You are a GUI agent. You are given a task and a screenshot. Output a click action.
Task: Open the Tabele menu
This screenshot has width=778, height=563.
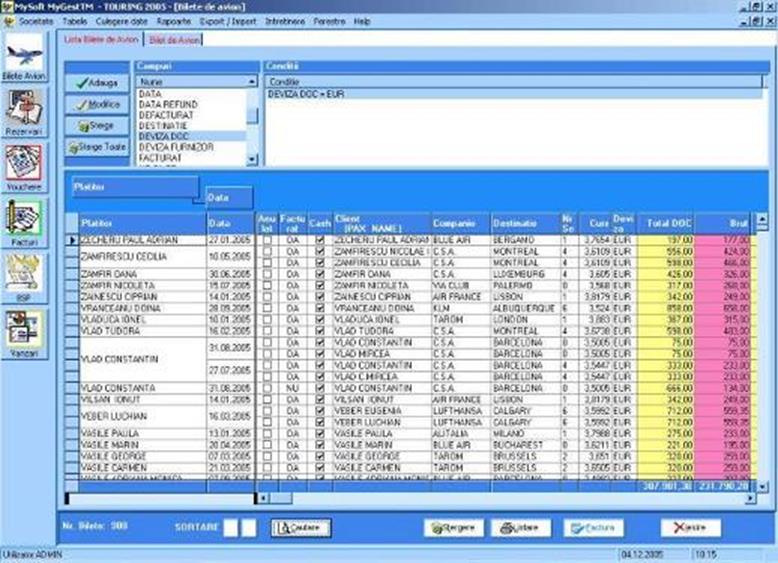[x=75, y=21]
